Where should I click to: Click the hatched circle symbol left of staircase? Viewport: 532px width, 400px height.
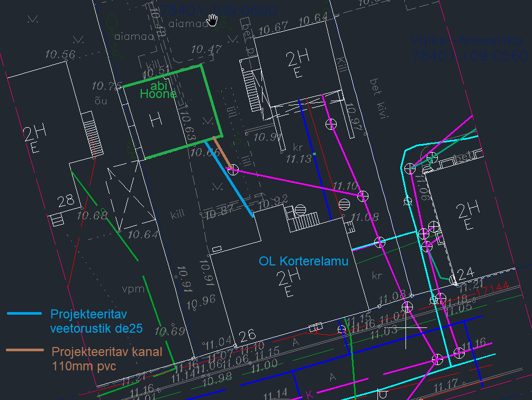pos(301,210)
